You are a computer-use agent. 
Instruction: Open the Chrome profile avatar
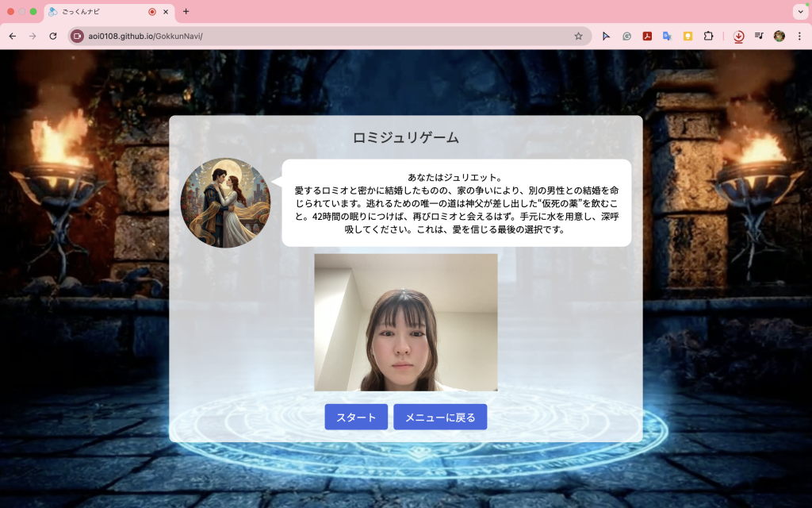coord(779,36)
